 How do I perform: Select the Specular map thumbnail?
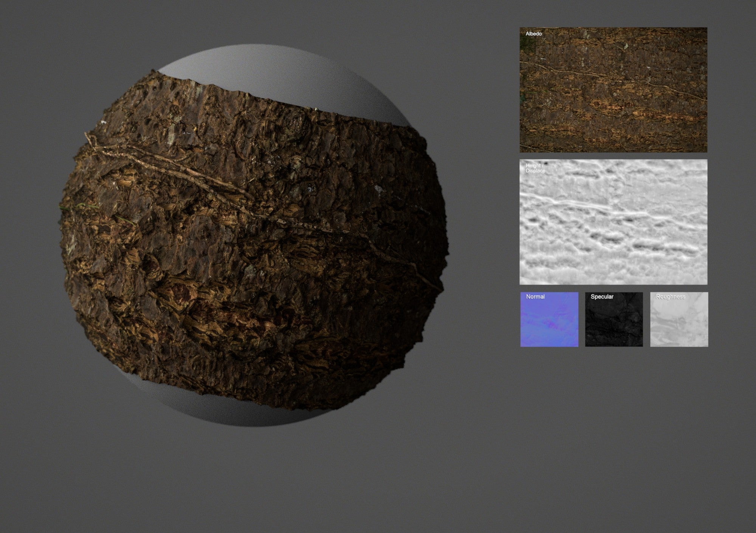614,319
